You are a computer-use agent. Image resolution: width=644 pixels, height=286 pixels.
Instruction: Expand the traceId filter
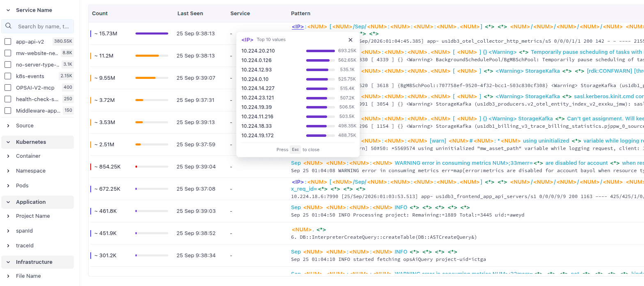tap(8, 246)
